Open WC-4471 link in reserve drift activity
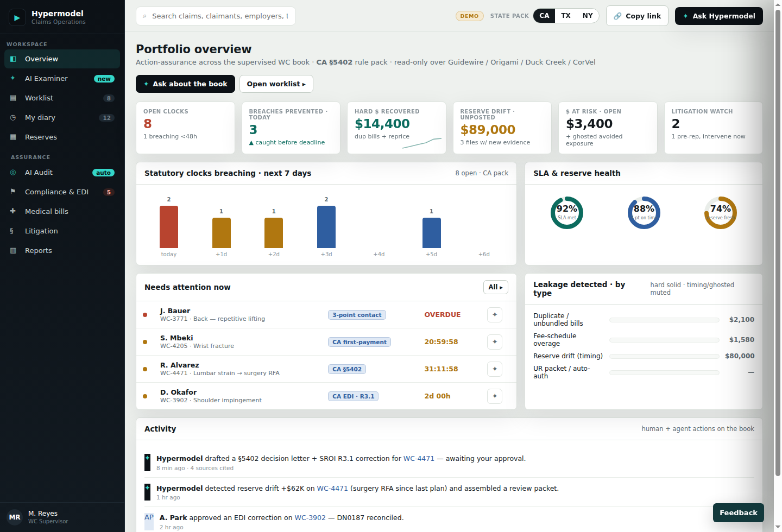 click(x=332, y=489)
